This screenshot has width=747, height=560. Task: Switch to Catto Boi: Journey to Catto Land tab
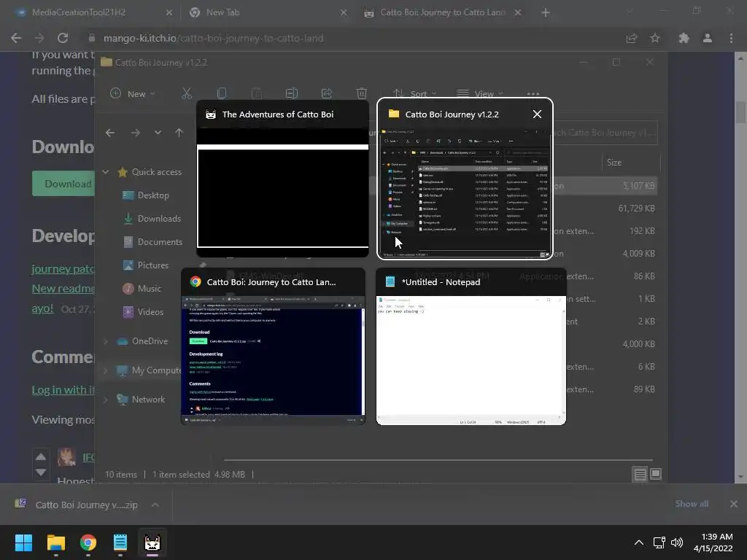441,12
